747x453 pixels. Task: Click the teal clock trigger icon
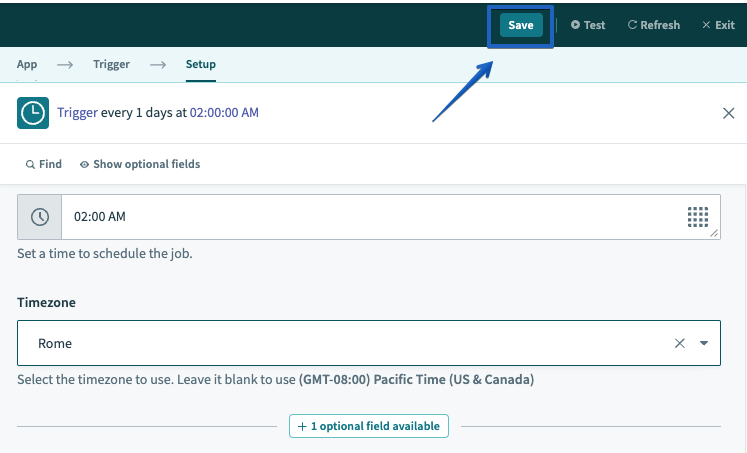pyautogui.click(x=33, y=113)
